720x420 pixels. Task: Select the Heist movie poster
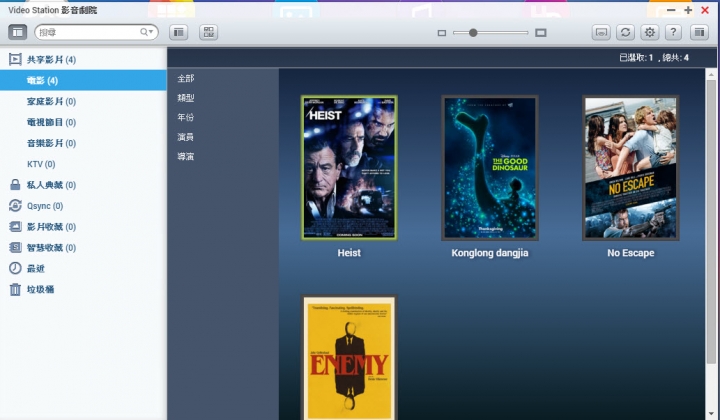point(349,168)
